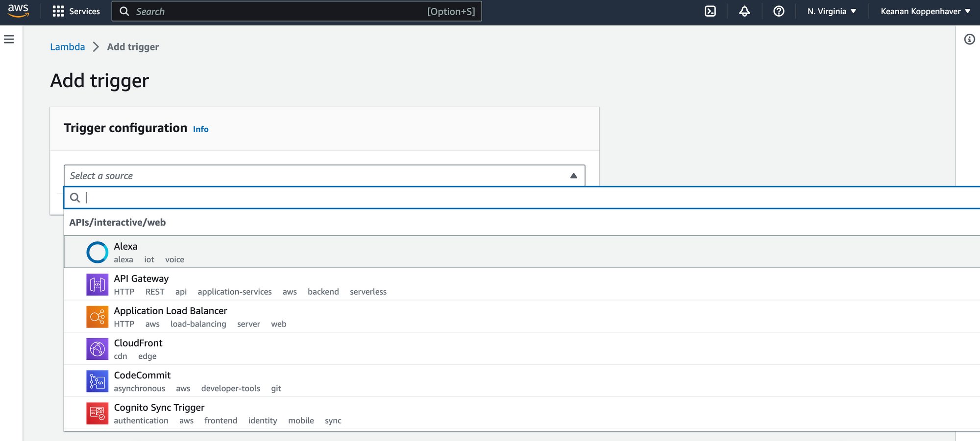Viewport: 980px width, 441px height.
Task: Open the notifications bell
Action: click(x=744, y=11)
